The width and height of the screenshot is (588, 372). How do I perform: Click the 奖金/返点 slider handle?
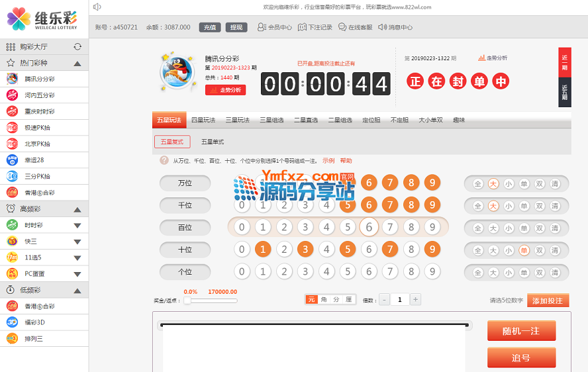coord(187,301)
